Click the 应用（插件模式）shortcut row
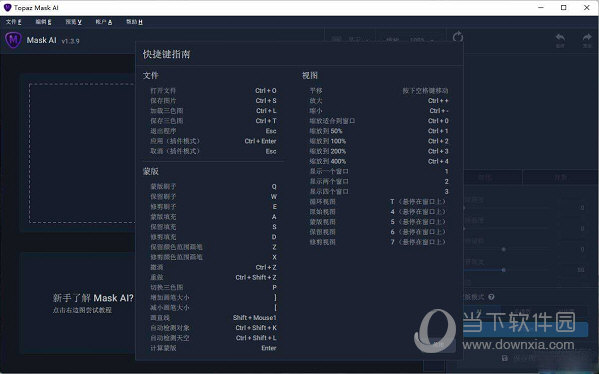The width and height of the screenshot is (599, 374). pyautogui.click(x=213, y=141)
